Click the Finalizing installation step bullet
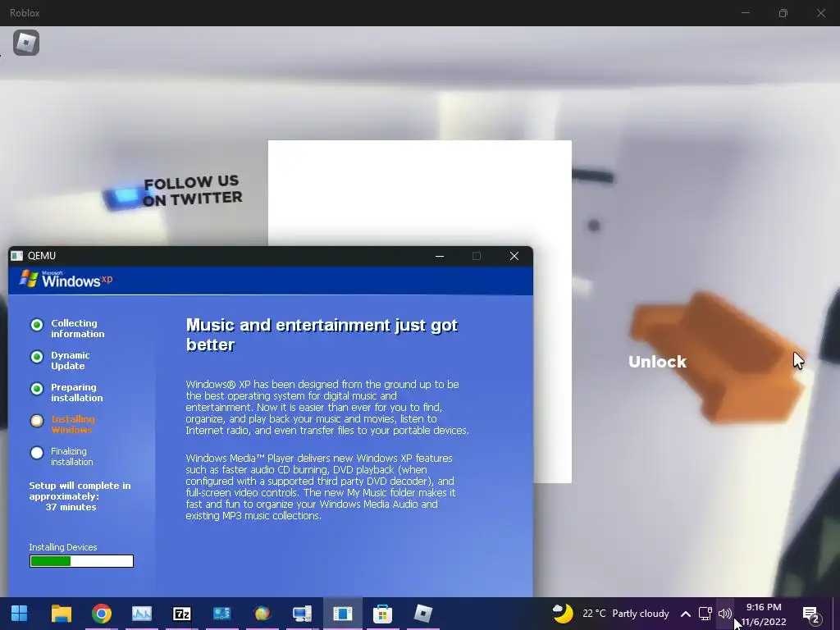This screenshot has width=840, height=630. click(37, 453)
